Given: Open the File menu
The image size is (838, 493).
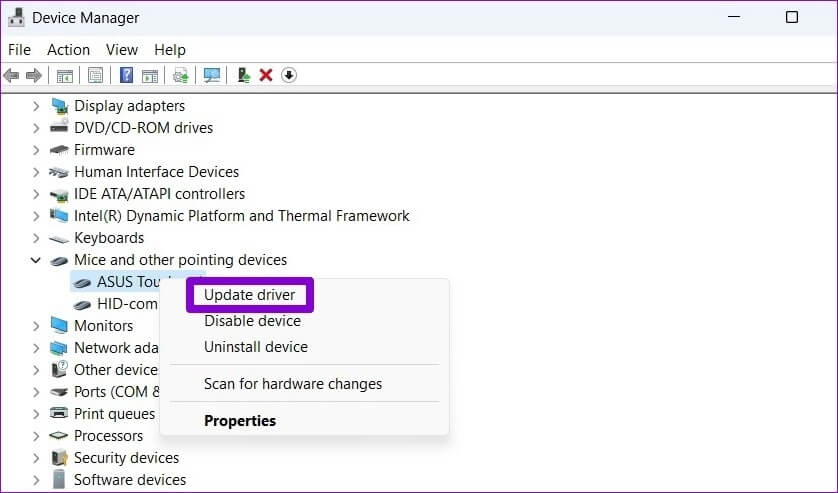Looking at the screenshot, I should click(x=19, y=50).
